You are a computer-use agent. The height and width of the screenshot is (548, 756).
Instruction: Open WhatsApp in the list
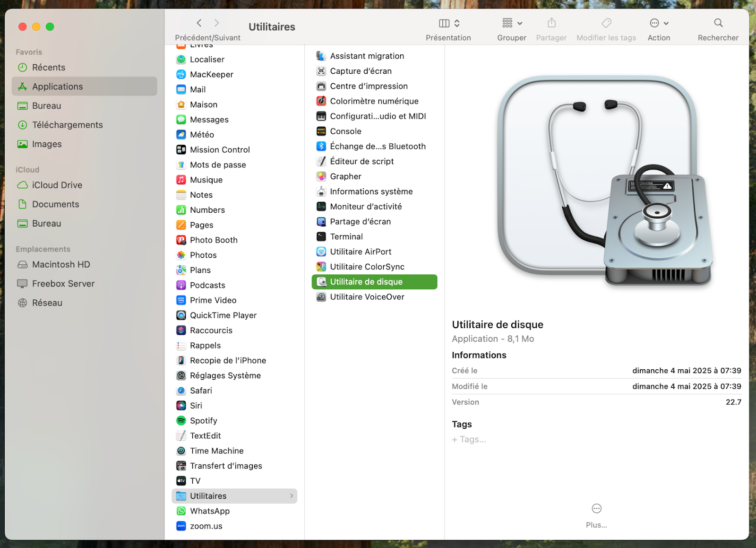pyautogui.click(x=209, y=511)
